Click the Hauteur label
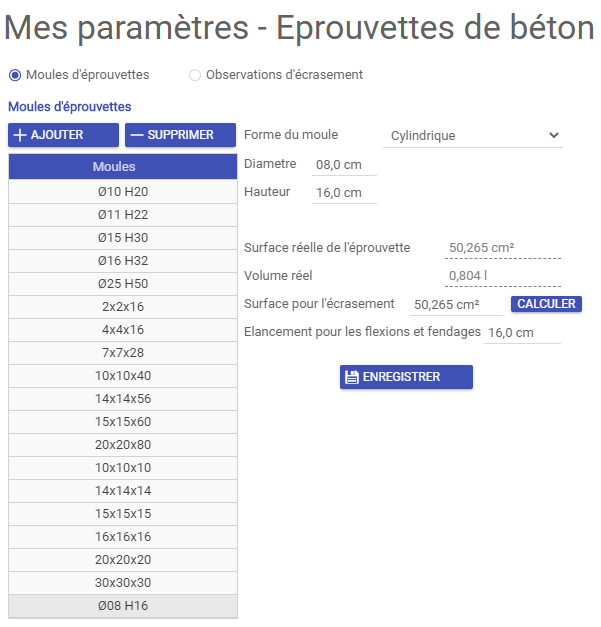The image size is (601, 627). click(x=267, y=192)
